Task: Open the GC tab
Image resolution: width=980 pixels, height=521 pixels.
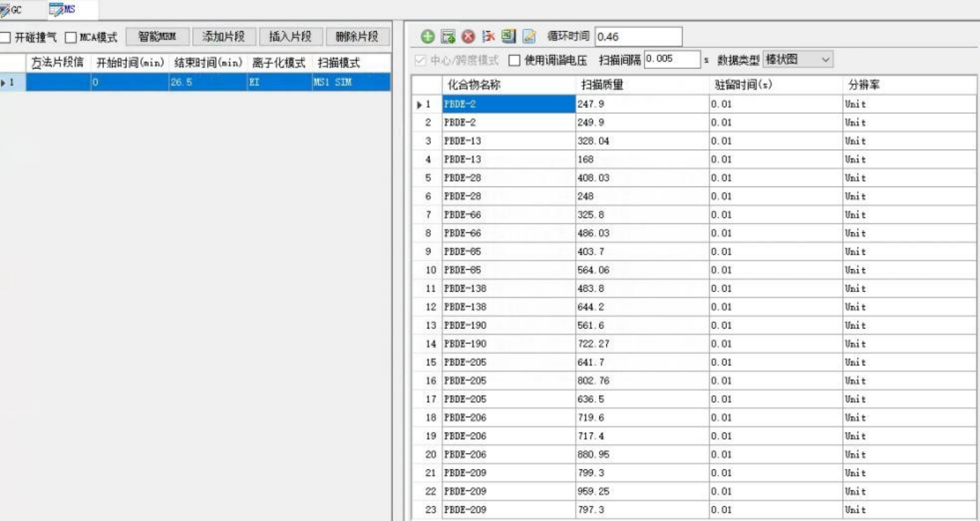Action: (12, 10)
